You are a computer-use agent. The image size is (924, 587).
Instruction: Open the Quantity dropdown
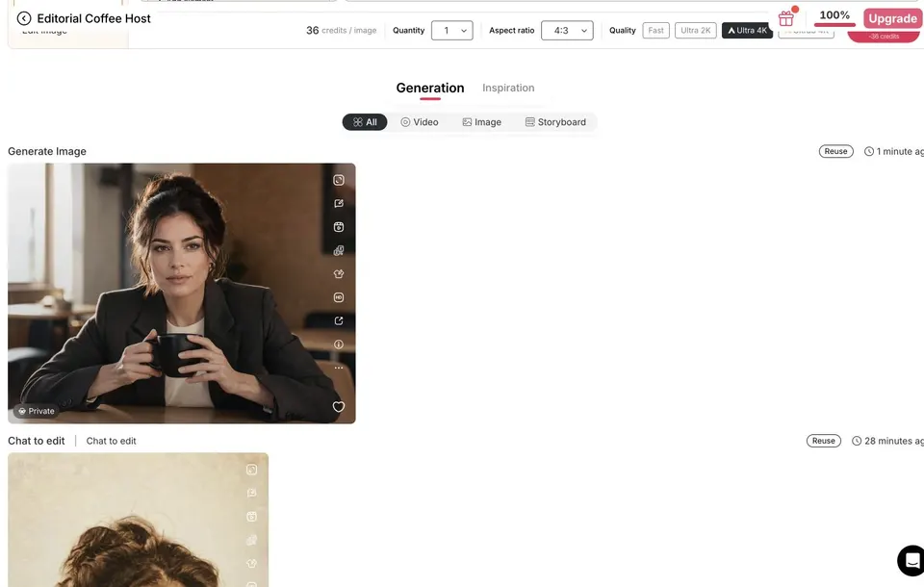point(452,30)
